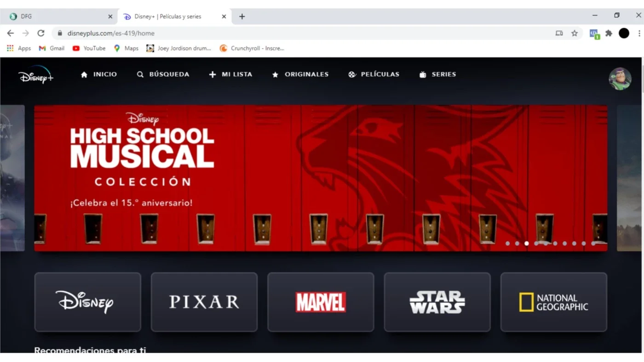Open Joey Jordison drum bookmark
The width and height of the screenshot is (644, 362).
click(x=179, y=48)
